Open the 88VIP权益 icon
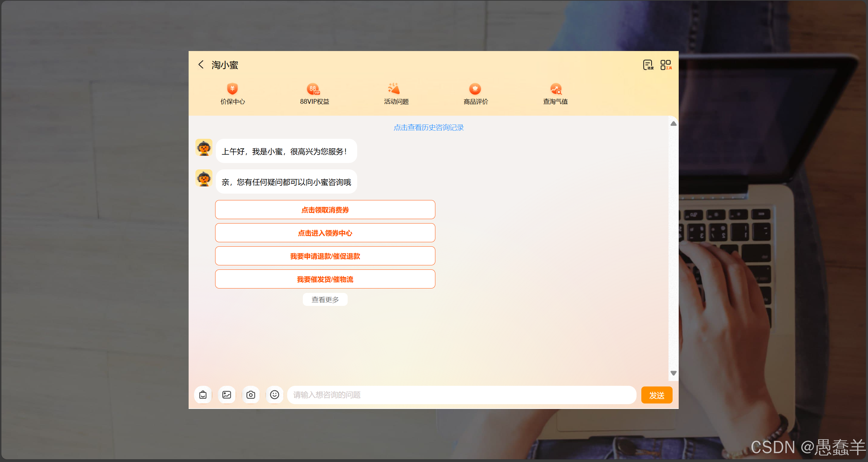868x462 pixels. coord(314,89)
